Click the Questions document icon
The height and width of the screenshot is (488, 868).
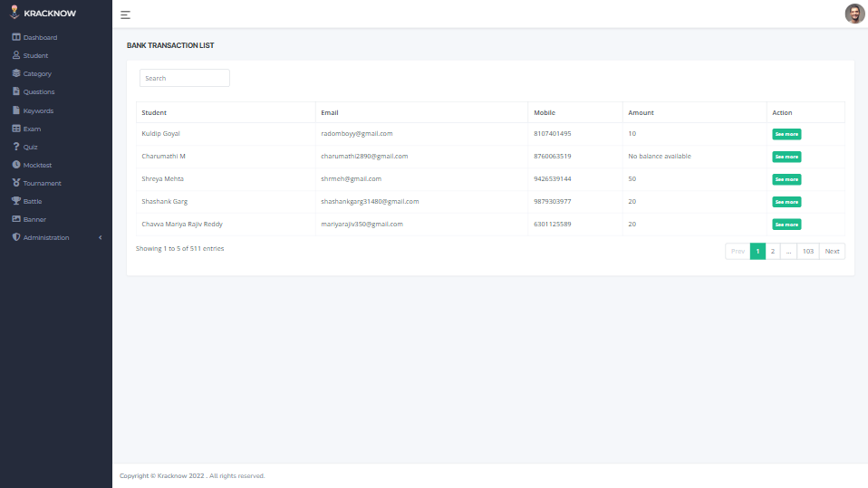click(16, 91)
